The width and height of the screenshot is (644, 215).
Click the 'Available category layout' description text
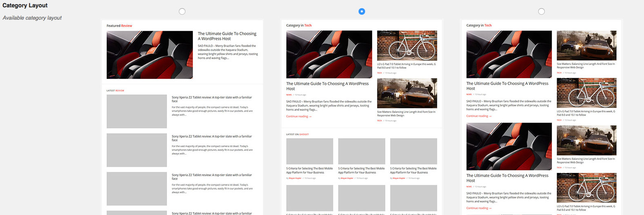[x=32, y=18]
